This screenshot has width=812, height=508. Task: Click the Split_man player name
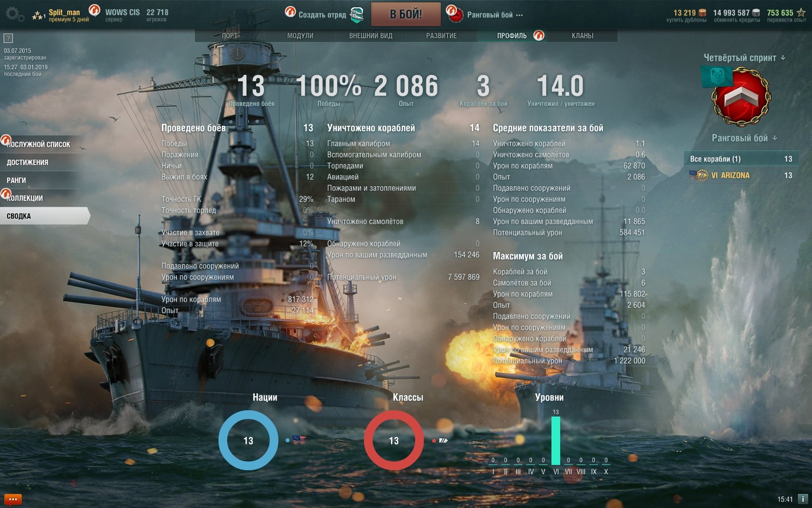[x=64, y=12]
